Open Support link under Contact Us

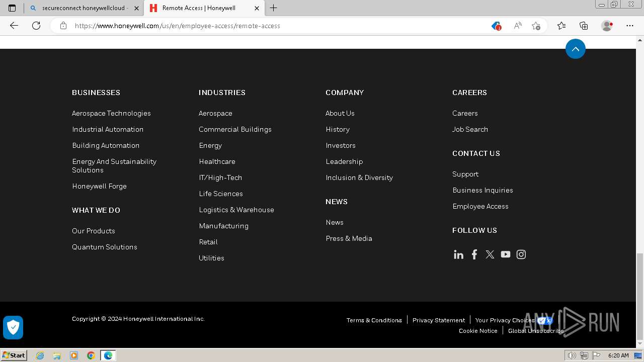[465, 174]
